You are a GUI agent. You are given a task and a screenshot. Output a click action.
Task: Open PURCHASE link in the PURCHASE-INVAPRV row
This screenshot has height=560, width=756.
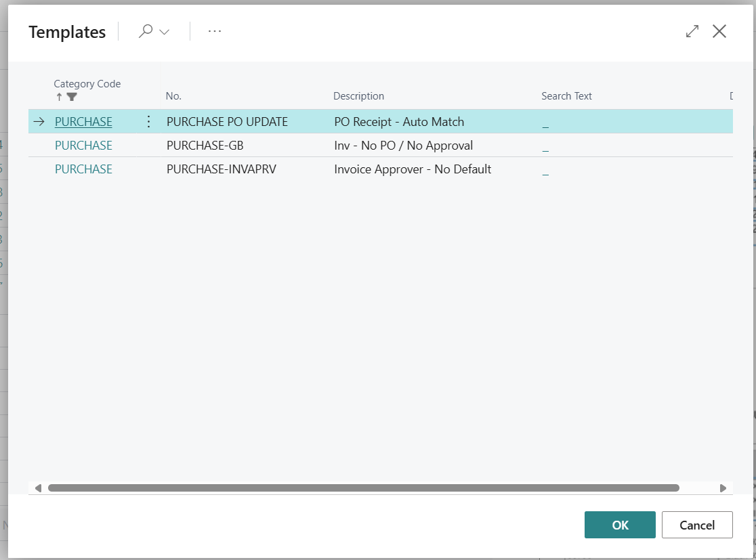tap(83, 169)
